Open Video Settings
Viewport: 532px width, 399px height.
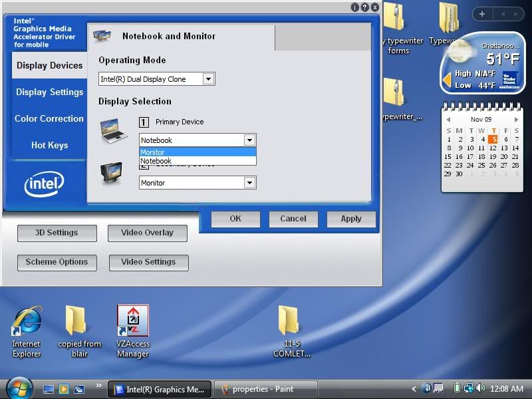148,263
